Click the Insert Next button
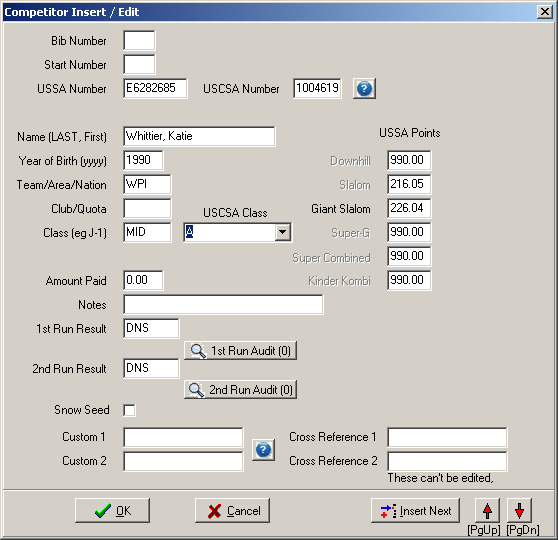 click(415, 510)
